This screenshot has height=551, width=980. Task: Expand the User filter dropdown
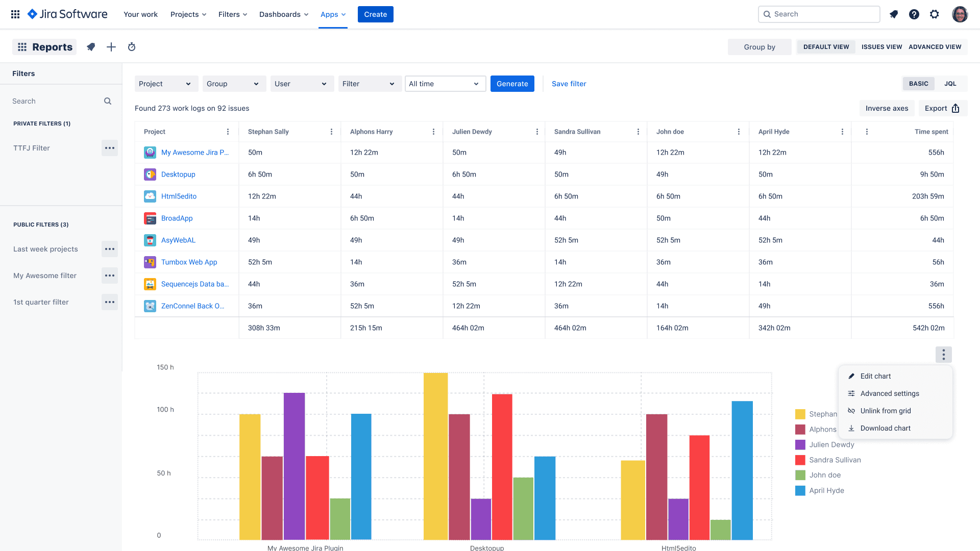click(302, 83)
